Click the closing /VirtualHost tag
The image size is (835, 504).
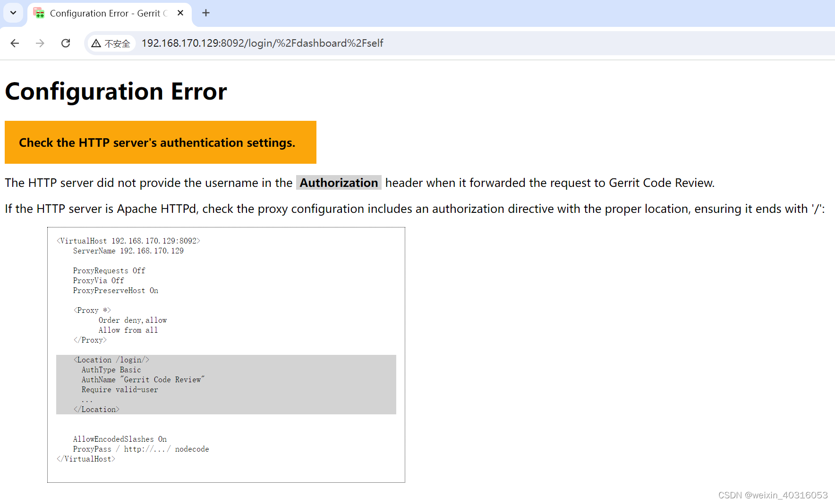[x=86, y=459]
